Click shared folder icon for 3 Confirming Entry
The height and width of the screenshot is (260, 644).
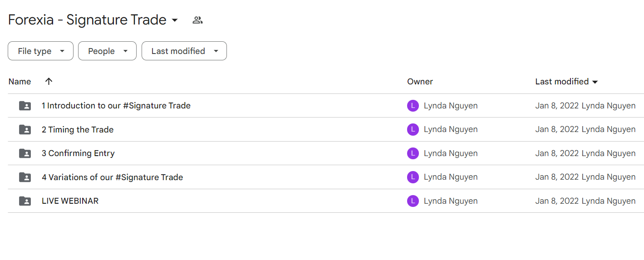coord(25,153)
